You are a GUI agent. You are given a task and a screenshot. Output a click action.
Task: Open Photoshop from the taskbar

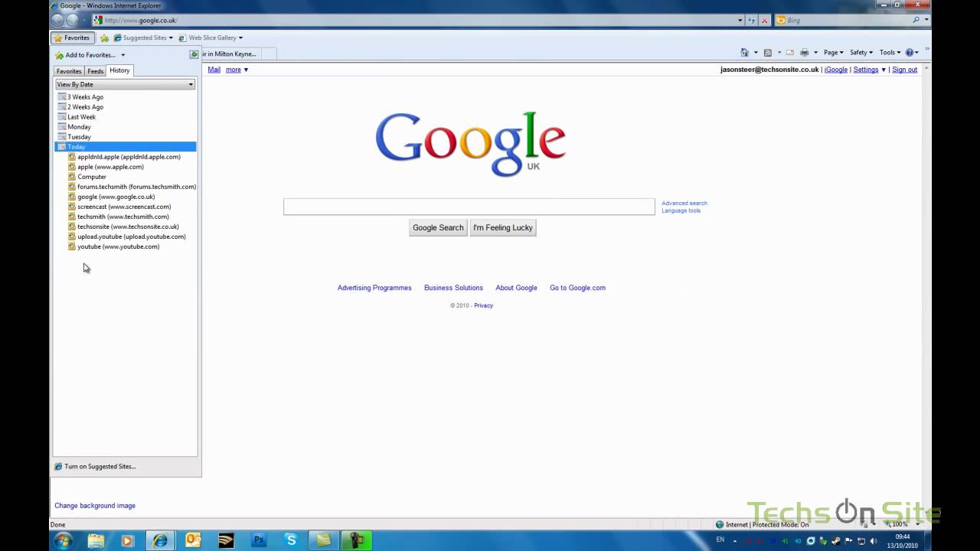(x=259, y=540)
